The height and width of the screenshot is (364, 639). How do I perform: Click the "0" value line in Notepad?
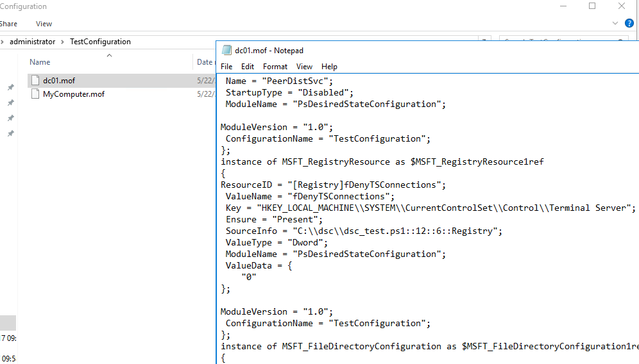click(x=248, y=277)
